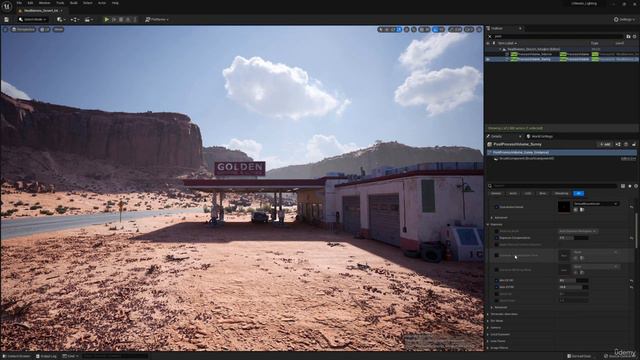
Task: Switch to World Settings tab
Action: point(540,136)
